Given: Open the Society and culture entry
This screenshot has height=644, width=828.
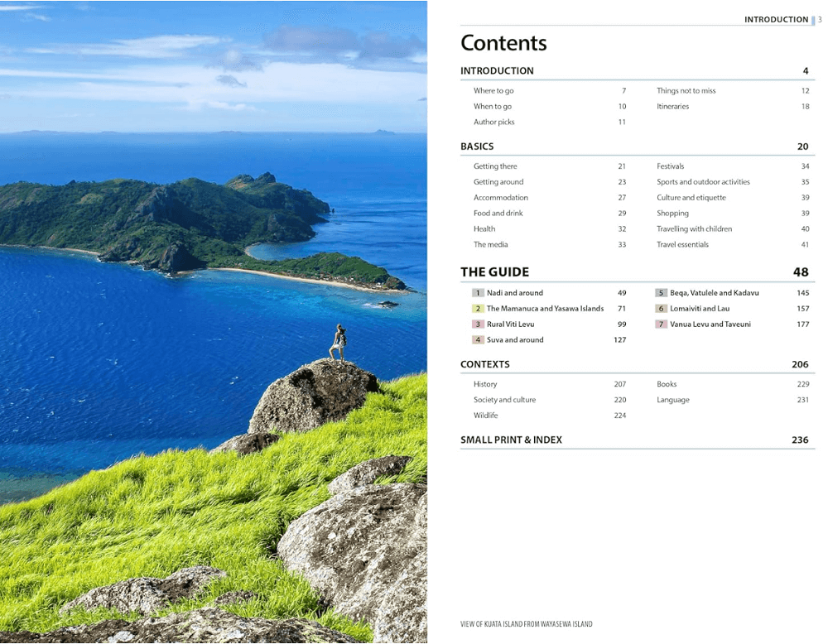Looking at the screenshot, I should tap(504, 400).
